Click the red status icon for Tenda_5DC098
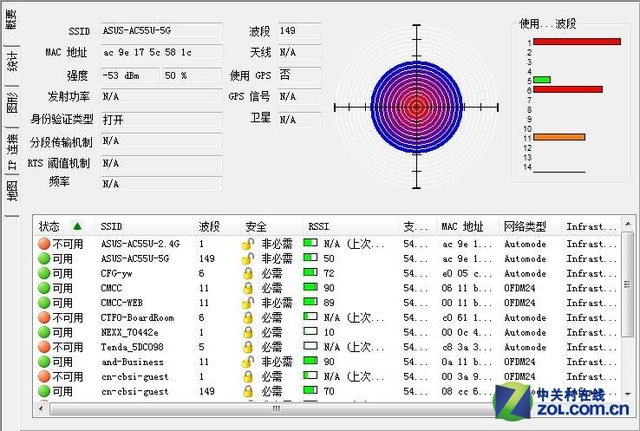640x431 pixels. [44, 347]
